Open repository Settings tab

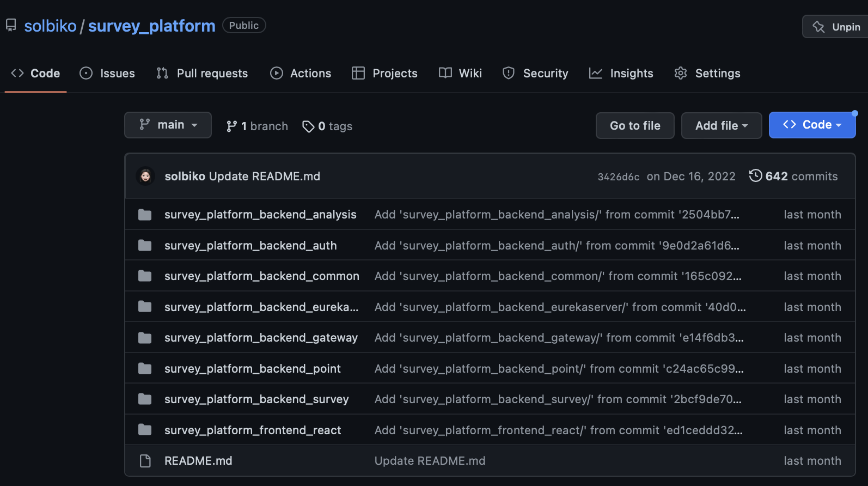[x=707, y=73]
